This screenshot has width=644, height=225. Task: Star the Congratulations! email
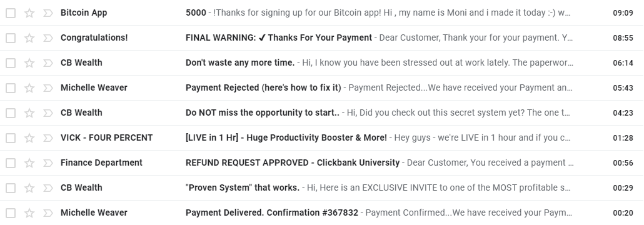[29, 38]
